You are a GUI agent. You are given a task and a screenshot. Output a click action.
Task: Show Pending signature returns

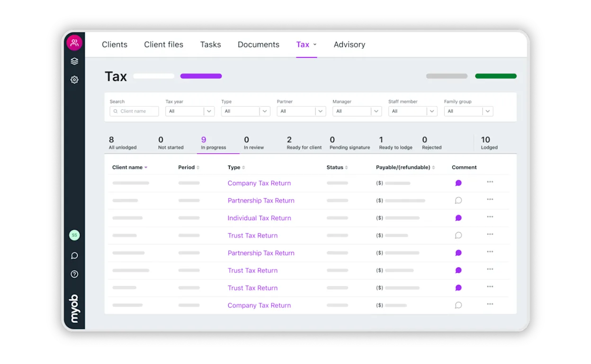point(350,143)
